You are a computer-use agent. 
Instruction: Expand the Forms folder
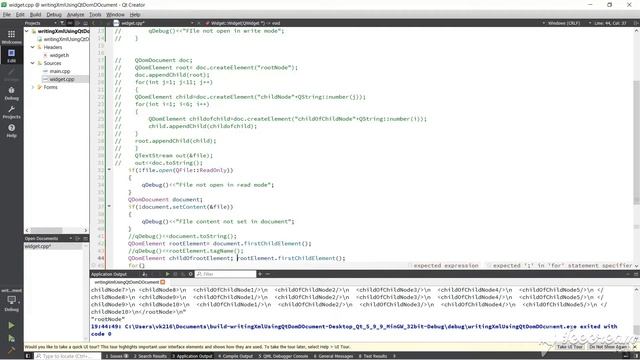coord(33,87)
